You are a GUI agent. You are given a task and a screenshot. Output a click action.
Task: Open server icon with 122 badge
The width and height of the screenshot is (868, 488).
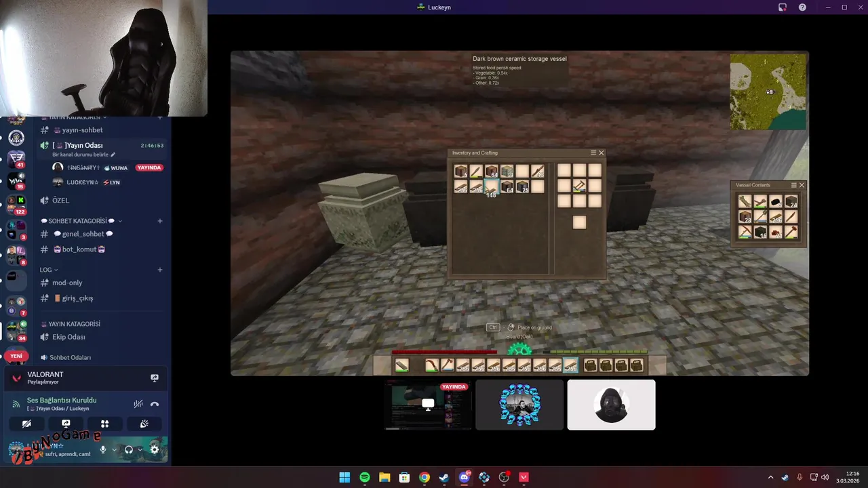pos(16,205)
